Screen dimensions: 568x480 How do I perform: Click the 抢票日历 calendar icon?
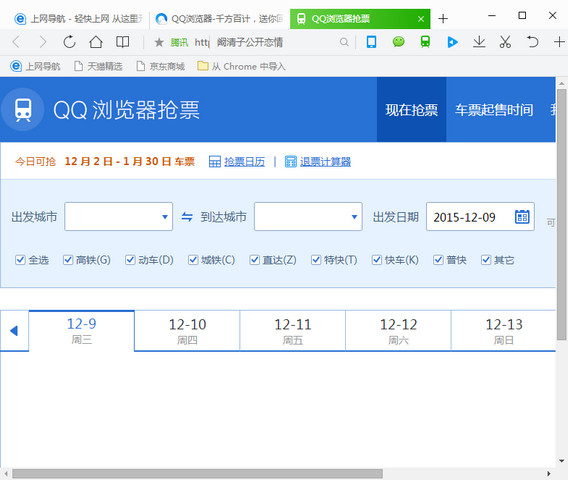tap(215, 162)
